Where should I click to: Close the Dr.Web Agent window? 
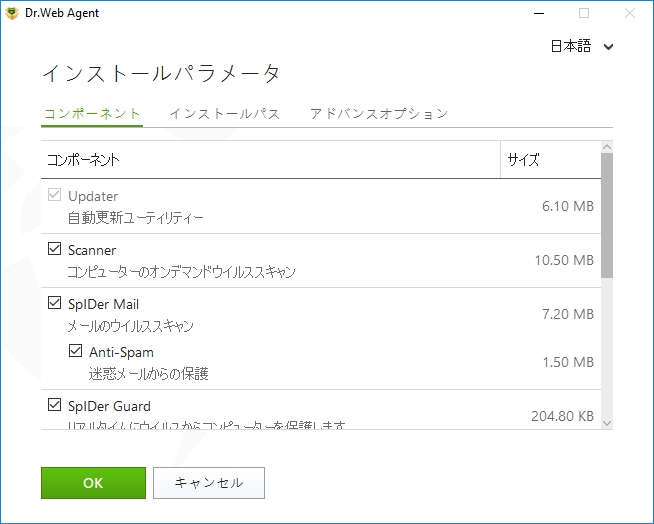[630, 13]
